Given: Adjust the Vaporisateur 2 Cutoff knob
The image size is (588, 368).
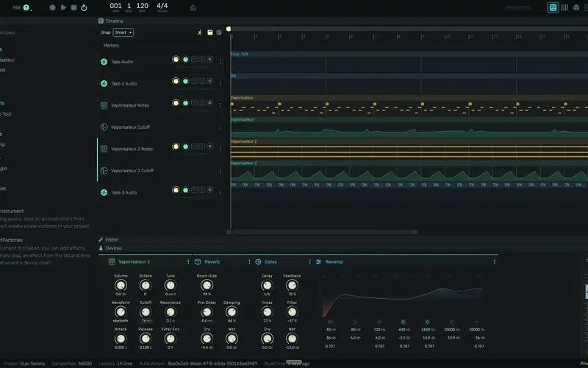Looking at the screenshot, I should click(145, 311).
